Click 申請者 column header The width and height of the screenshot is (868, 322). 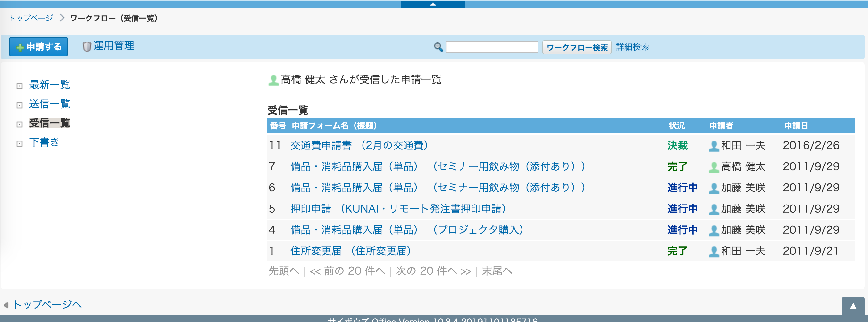point(721,126)
